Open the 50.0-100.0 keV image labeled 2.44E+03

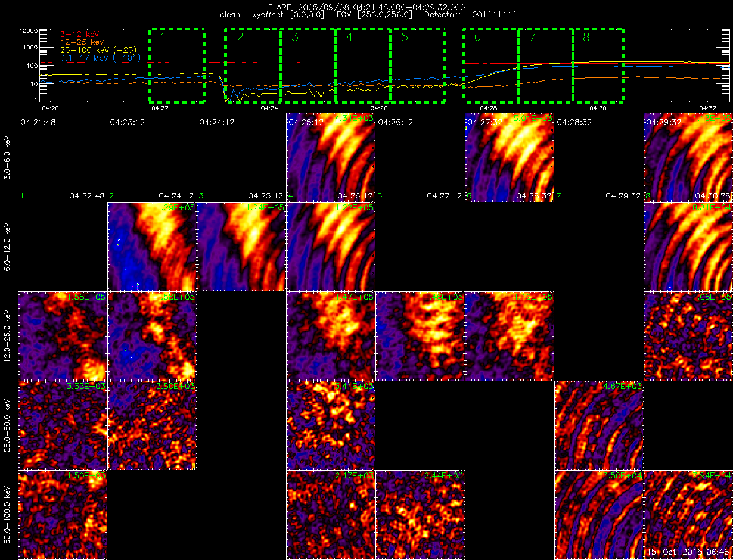coord(420,515)
